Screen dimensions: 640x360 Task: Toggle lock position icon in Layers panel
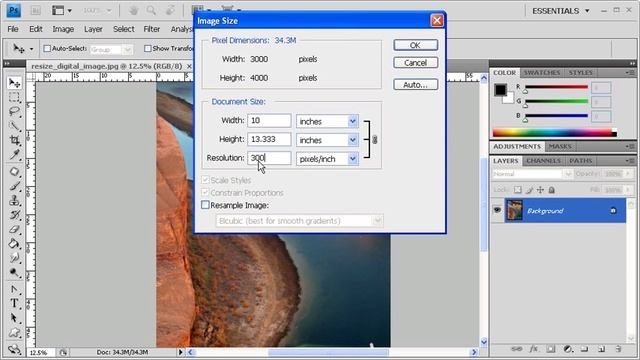[x=540, y=190]
